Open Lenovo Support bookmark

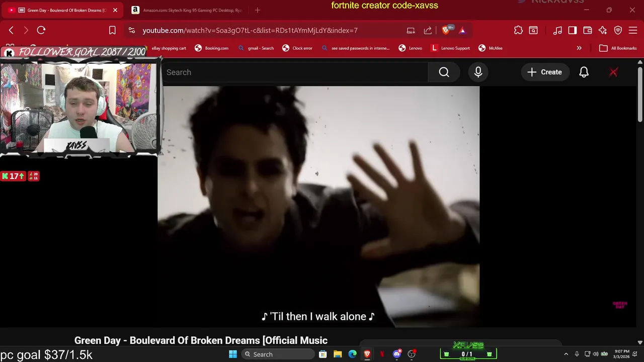450,48
